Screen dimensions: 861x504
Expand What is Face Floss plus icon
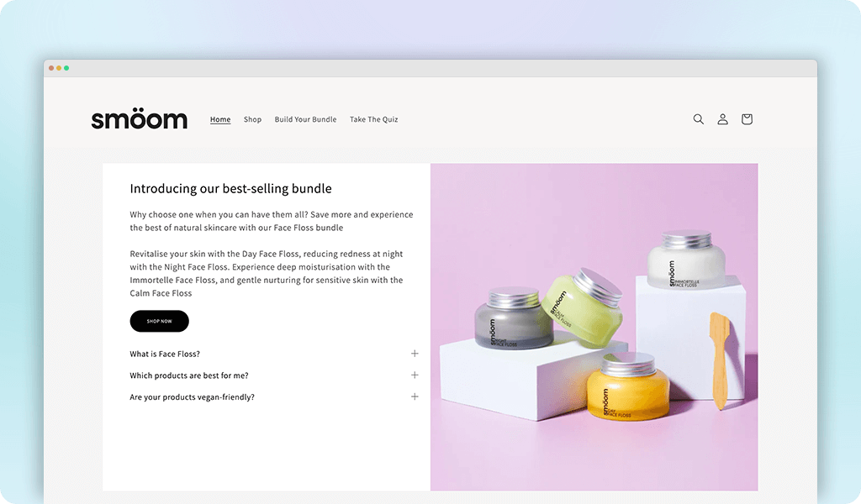(415, 354)
